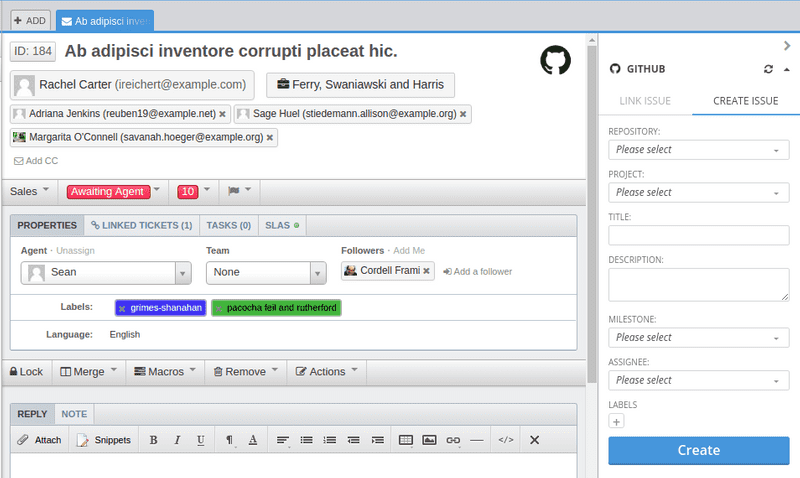This screenshot has height=478, width=800.
Task: Remove follower Cordell Frami
Action: tap(427, 271)
